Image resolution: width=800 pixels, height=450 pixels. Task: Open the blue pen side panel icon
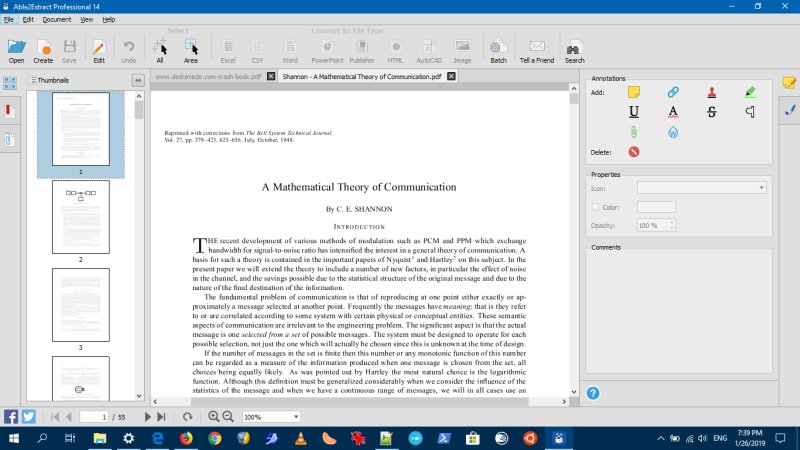[790, 110]
